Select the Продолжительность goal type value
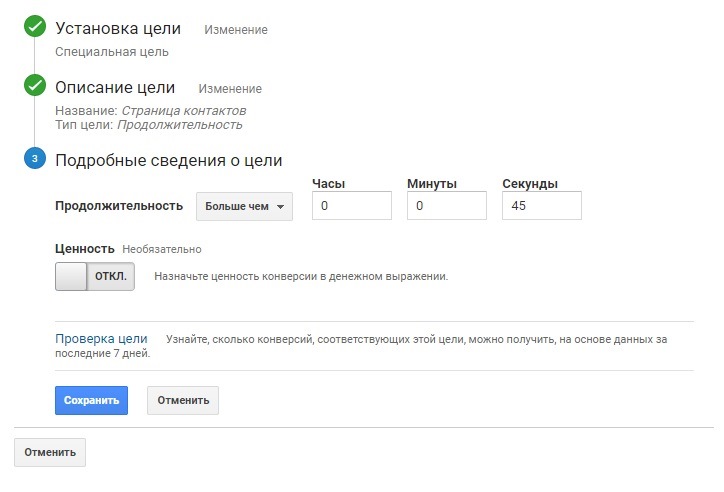 [x=180, y=125]
